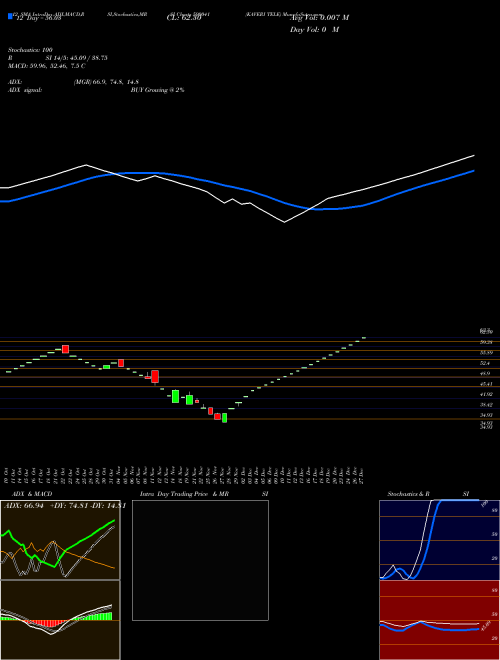The image size is (500, 660).
Task: Click the dark blue Stochastics chart panel
Action: 439,540
